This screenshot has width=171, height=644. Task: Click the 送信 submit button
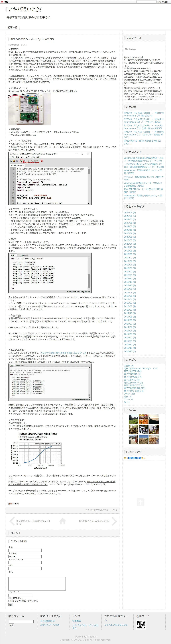coord(11,604)
